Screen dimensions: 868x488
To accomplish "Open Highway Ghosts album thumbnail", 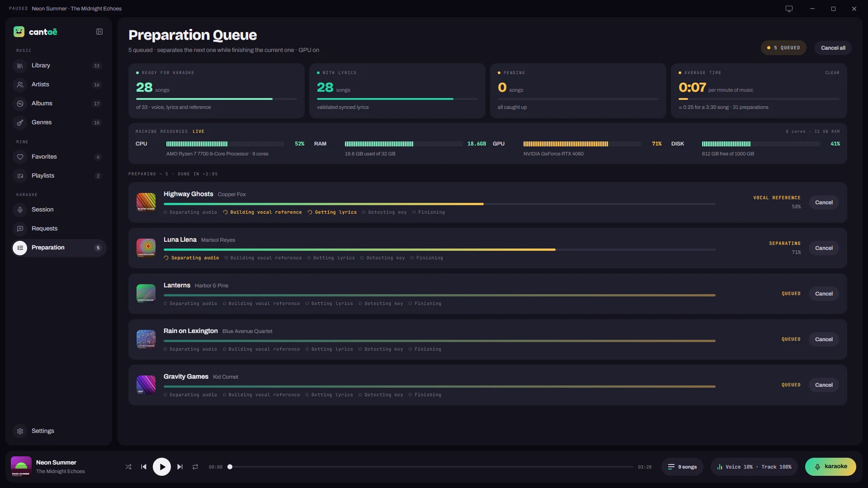I will (146, 202).
